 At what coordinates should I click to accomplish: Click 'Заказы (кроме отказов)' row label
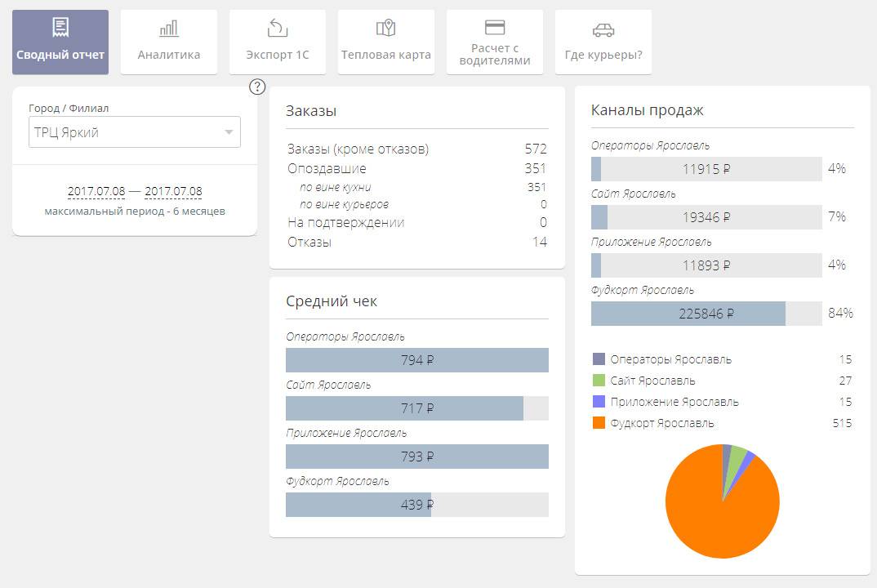click(x=358, y=149)
